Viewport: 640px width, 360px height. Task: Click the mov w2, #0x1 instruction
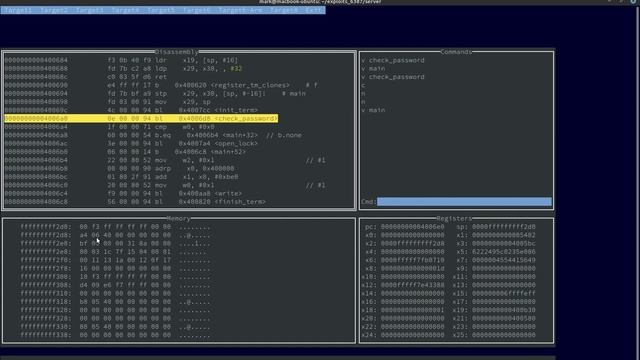click(165, 160)
